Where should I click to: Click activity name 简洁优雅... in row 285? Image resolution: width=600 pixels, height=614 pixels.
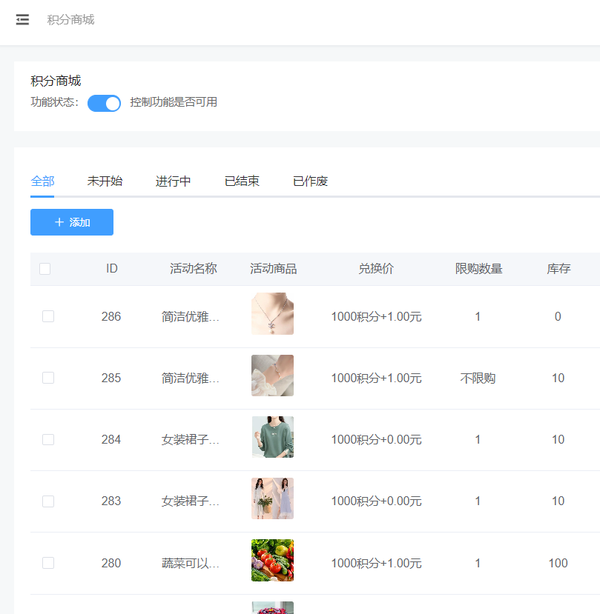[190, 378]
